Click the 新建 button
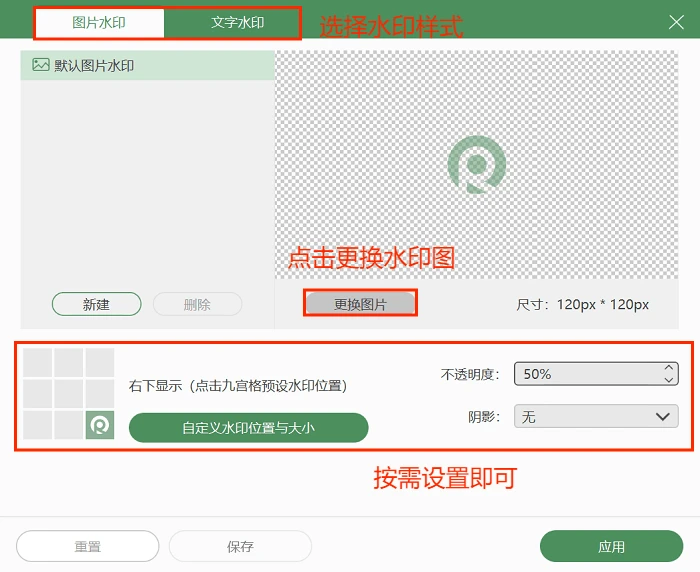The image size is (700, 572). point(96,305)
